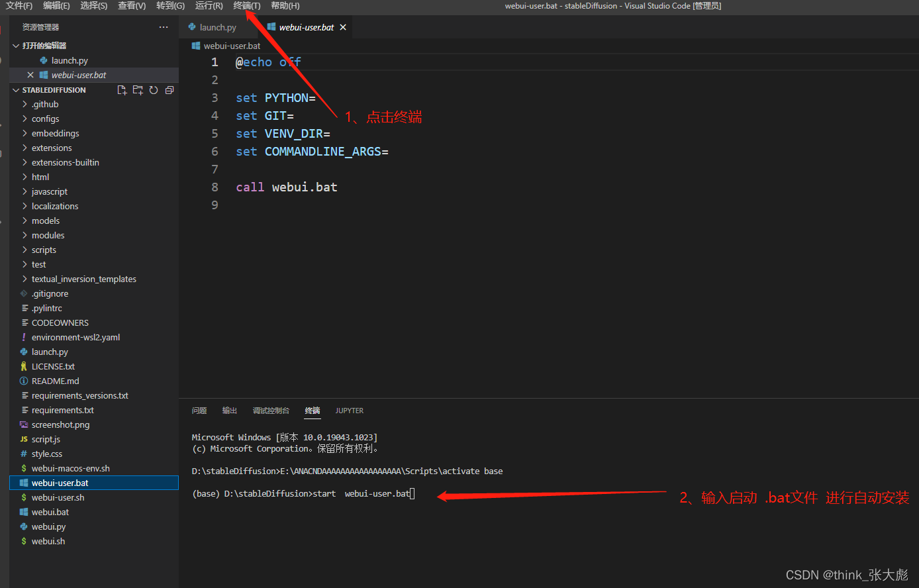Expand the textual_inversion_templates folder
Image resolution: width=919 pixels, height=588 pixels.
94,279
